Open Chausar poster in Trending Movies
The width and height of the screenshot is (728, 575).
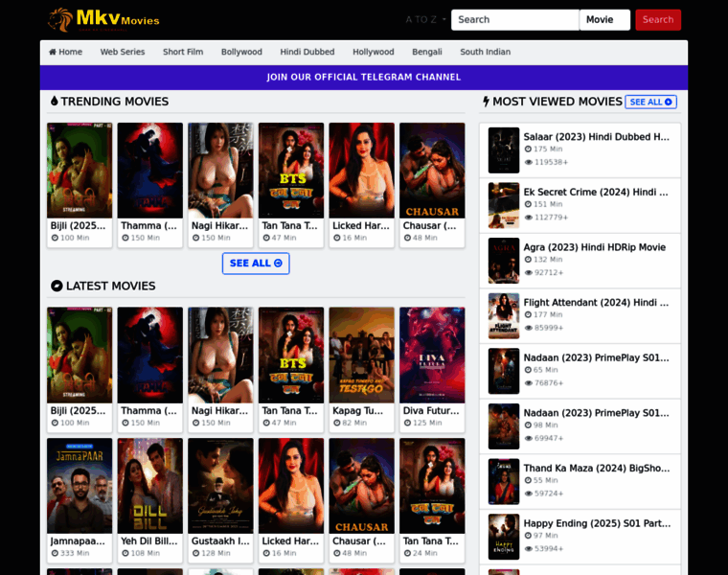click(x=432, y=171)
